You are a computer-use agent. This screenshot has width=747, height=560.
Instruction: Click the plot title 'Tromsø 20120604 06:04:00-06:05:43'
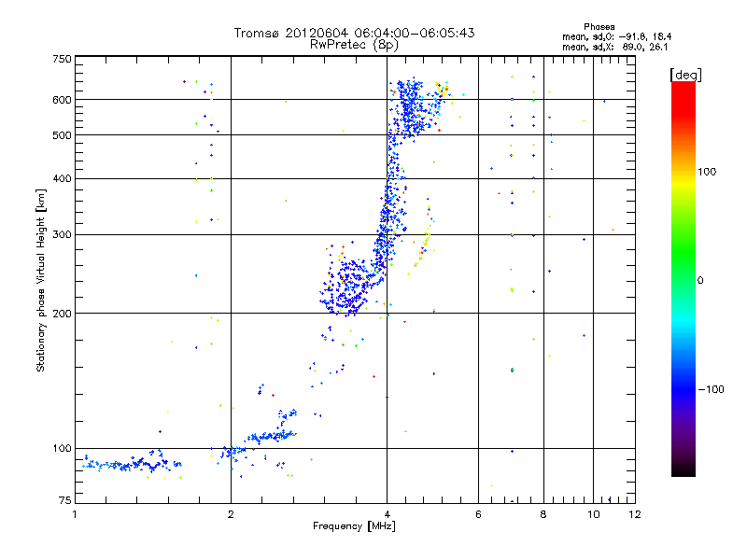[x=354, y=33]
